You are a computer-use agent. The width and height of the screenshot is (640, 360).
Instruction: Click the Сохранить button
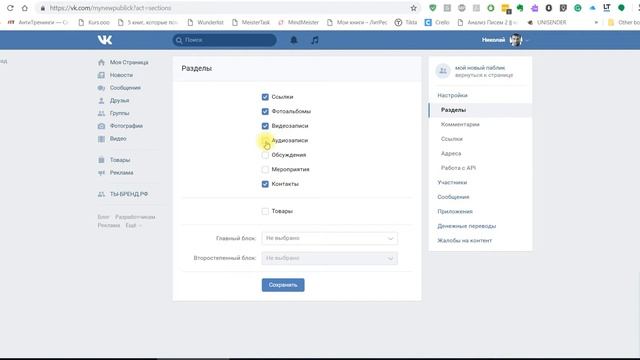click(283, 285)
